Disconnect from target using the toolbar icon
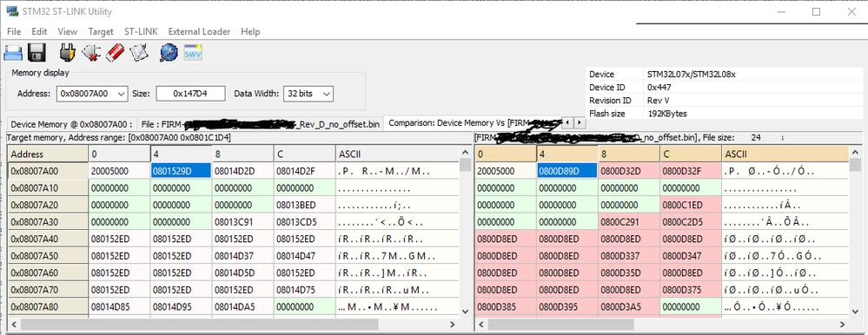The width and height of the screenshot is (868, 335). pos(90,53)
